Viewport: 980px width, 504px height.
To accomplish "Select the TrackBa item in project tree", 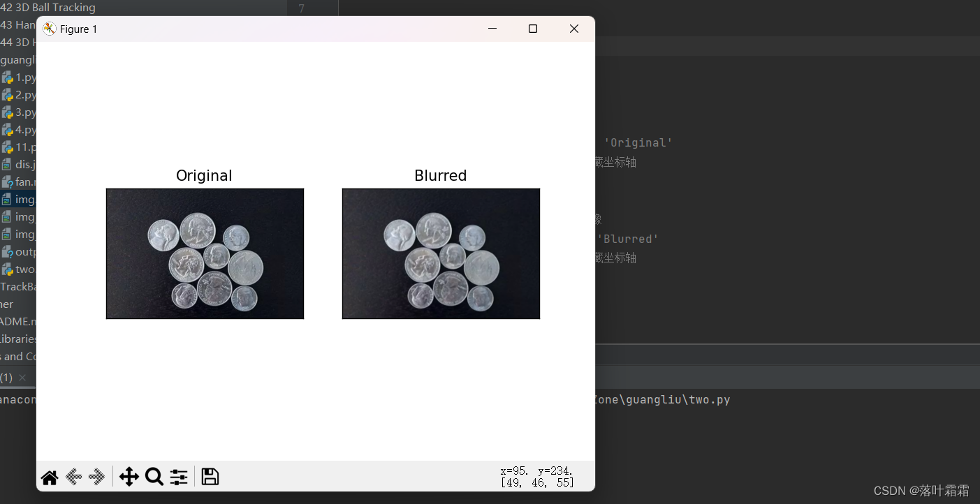I will (18, 287).
